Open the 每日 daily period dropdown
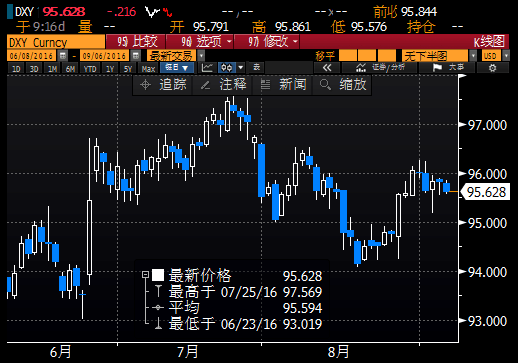518x363 pixels. (x=177, y=68)
